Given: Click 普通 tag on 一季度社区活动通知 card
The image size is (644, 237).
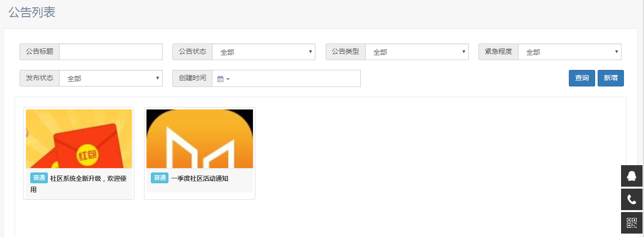Looking at the screenshot, I should point(159,178).
